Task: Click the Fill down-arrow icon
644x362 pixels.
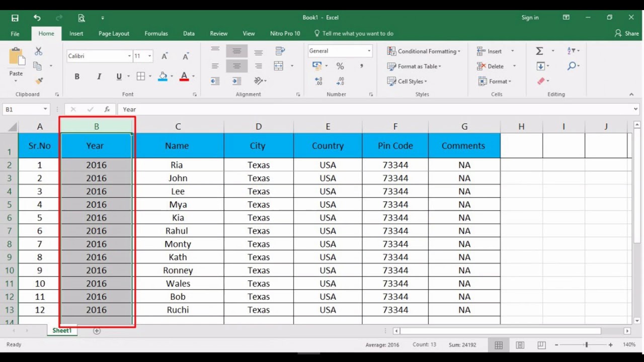Action: pos(540,66)
